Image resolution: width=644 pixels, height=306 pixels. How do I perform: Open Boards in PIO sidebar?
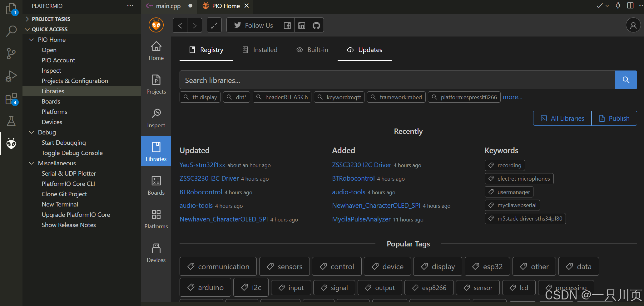pos(156,186)
